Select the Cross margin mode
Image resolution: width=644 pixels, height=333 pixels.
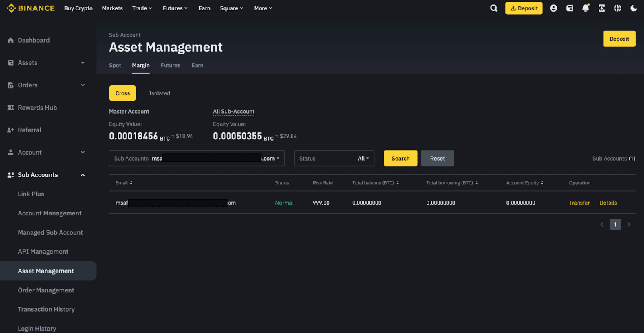[x=122, y=93]
